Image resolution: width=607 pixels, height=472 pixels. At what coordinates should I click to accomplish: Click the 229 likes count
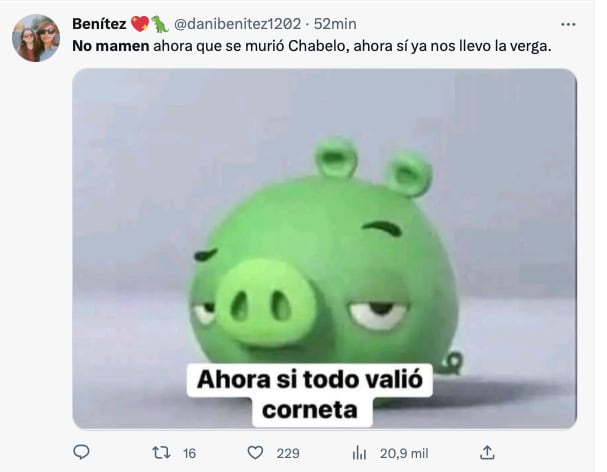[x=288, y=453]
